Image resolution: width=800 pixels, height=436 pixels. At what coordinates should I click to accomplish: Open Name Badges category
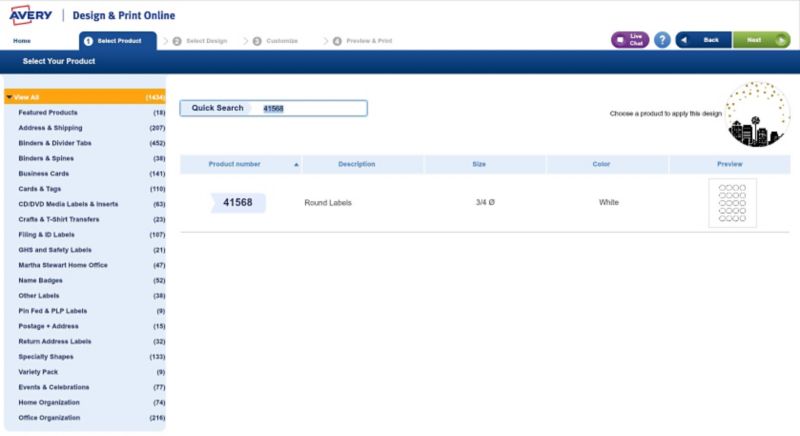[40, 280]
